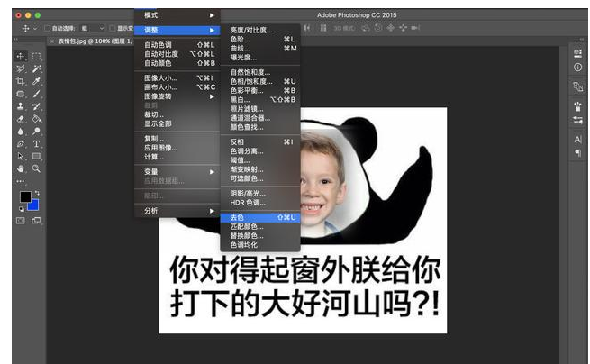Open the 组 auto-select dropdown

point(93,28)
